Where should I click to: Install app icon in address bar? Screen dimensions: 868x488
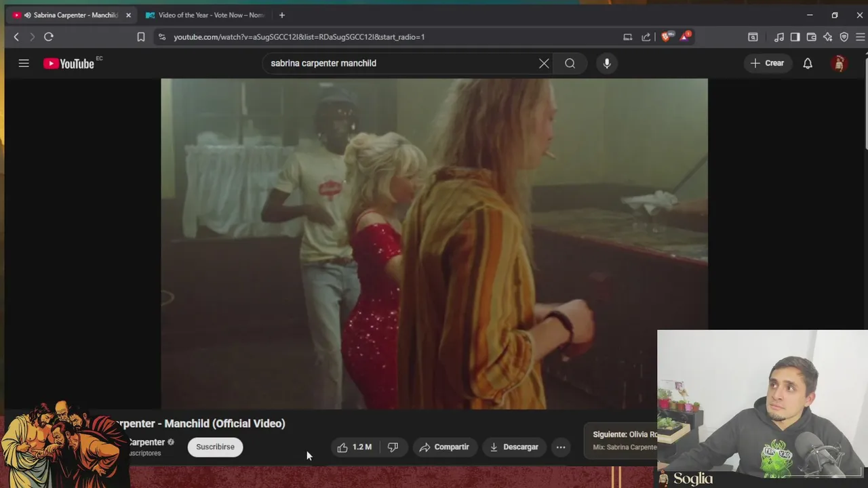(x=628, y=37)
